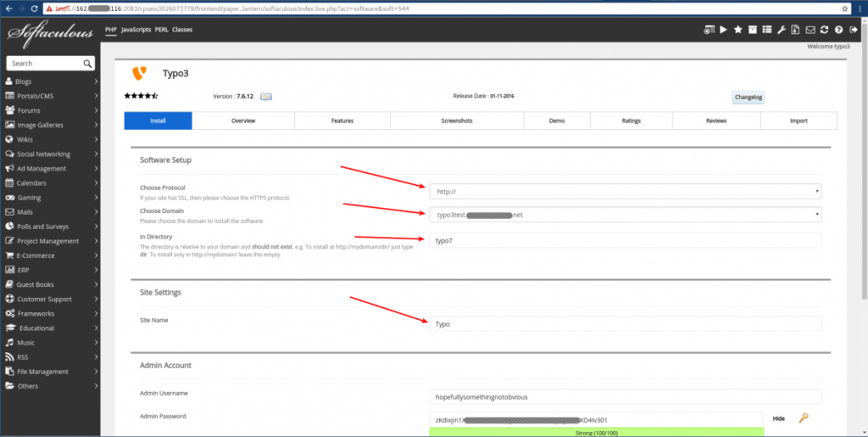Click the play icon for script demos
The height and width of the screenshot is (437, 868).
724,30
